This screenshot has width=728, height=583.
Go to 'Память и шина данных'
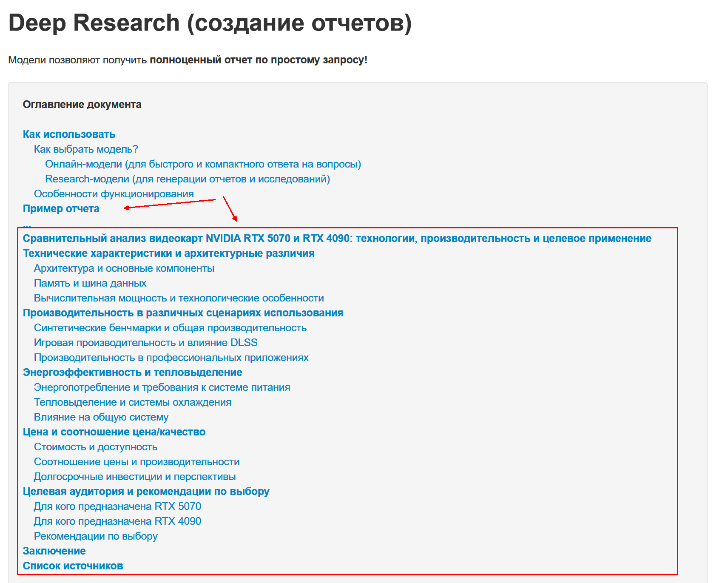[x=90, y=283]
